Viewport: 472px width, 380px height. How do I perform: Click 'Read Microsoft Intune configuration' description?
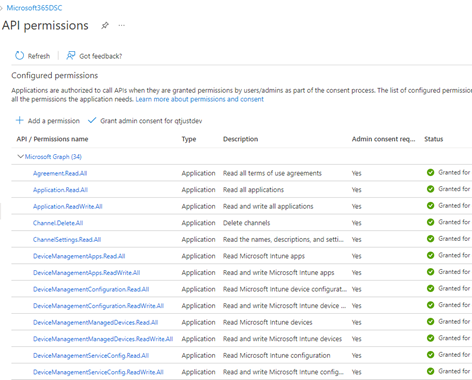[x=277, y=355]
